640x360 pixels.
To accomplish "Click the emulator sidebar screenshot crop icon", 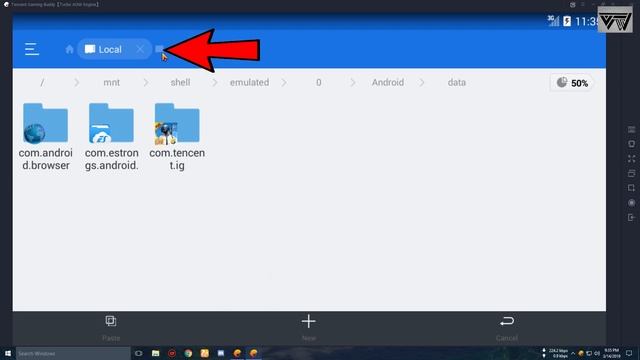I will click(631, 188).
